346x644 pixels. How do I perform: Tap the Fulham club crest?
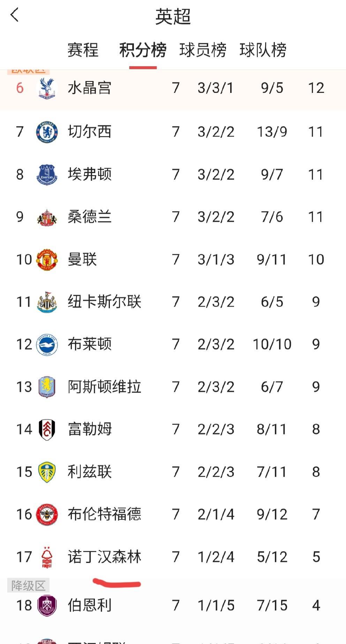[47, 430]
